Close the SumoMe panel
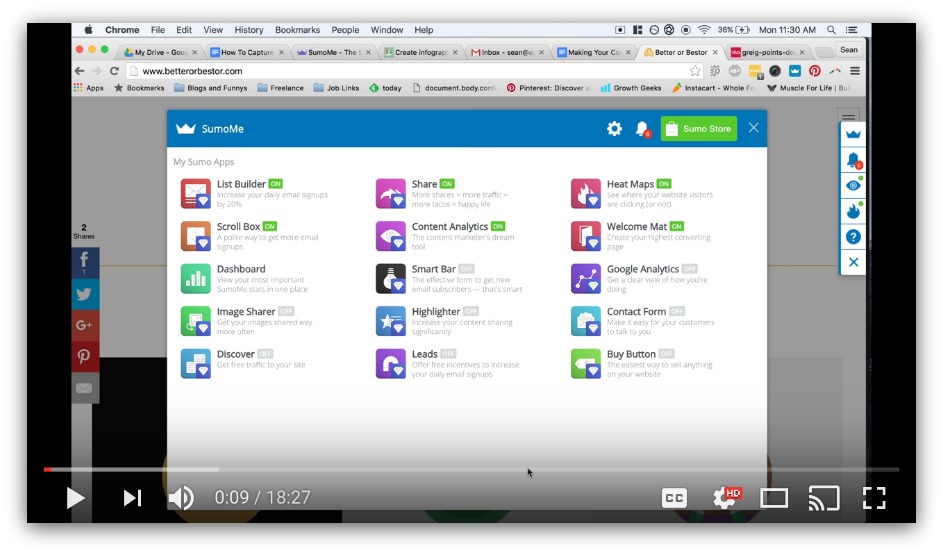 (x=754, y=128)
